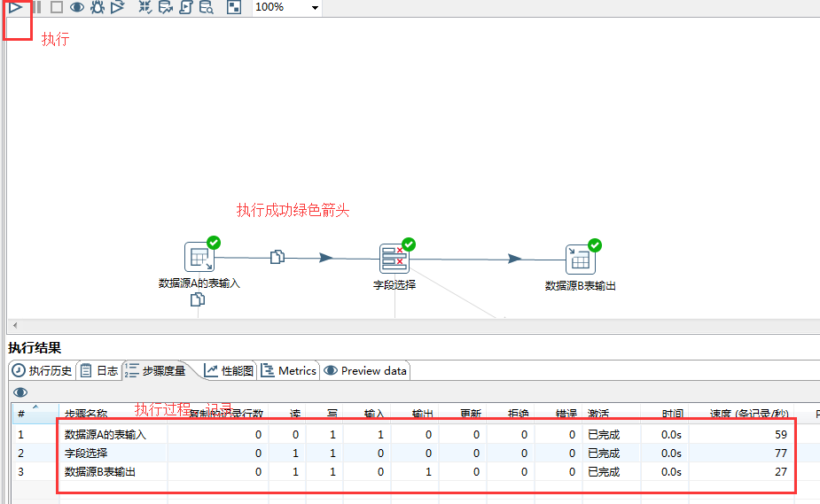Toggle the eye icon in step metrics toolbar
The image size is (820, 504).
click(20, 392)
